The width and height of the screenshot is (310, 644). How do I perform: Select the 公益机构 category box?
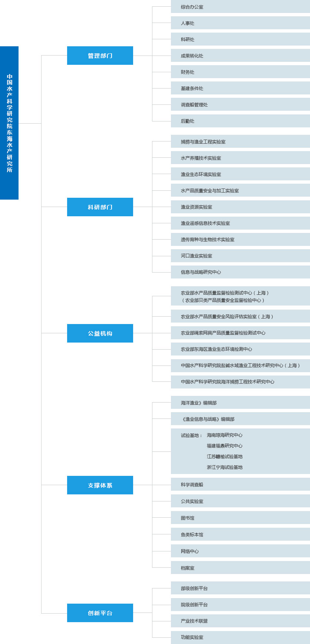[100, 333]
